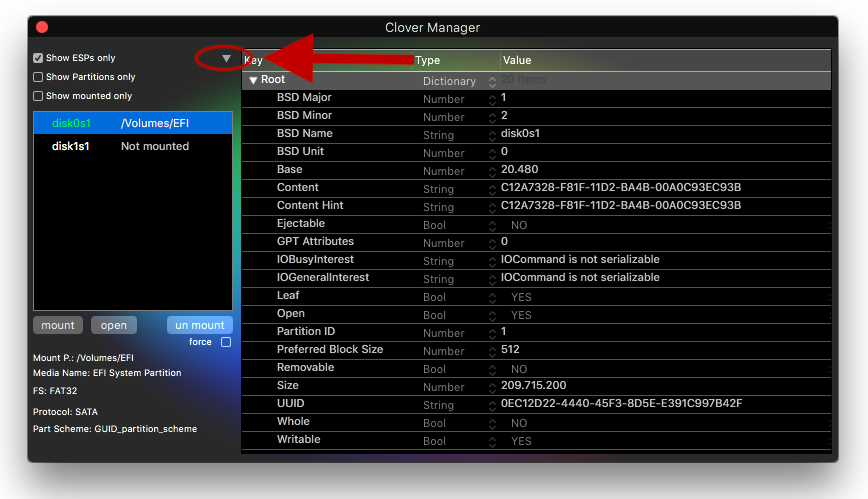Select disk0s1 /Volumes/EFI row
The width and height of the screenshot is (868, 499).
click(x=133, y=123)
